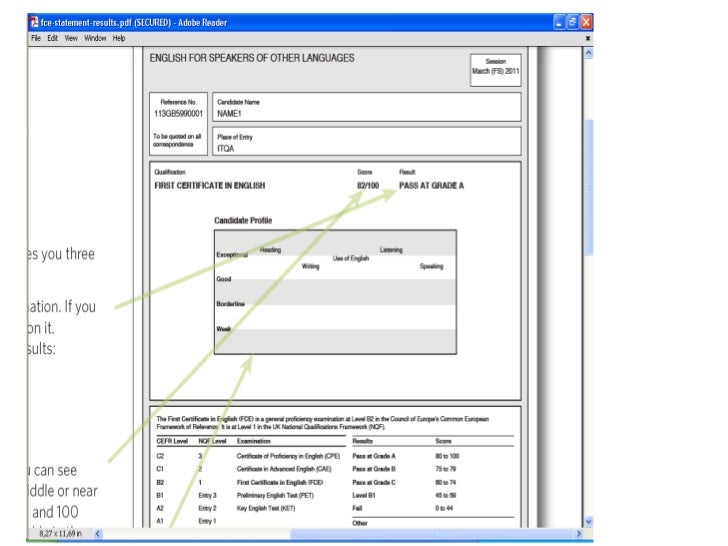Image resolution: width=728 pixels, height=546 pixels.
Task: Click the Adobe Reader PDF icon in title bar
Action: coord(34,22)
